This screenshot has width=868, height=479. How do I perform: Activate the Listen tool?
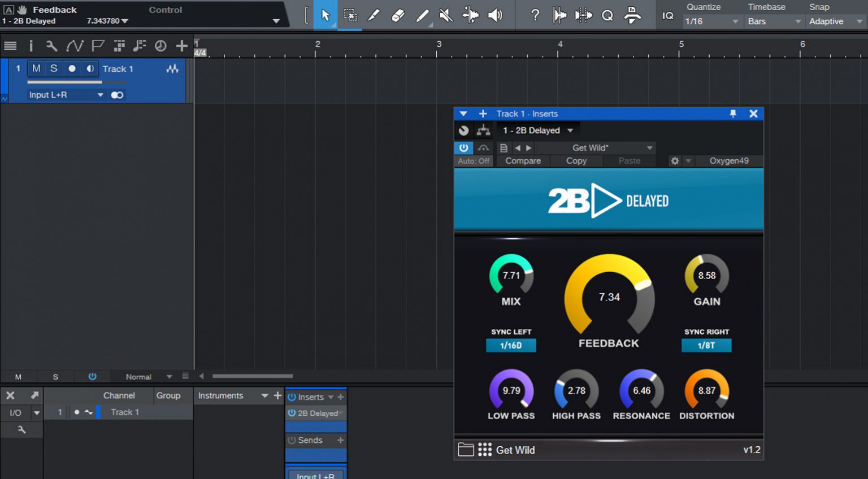[x=496, y=15]
